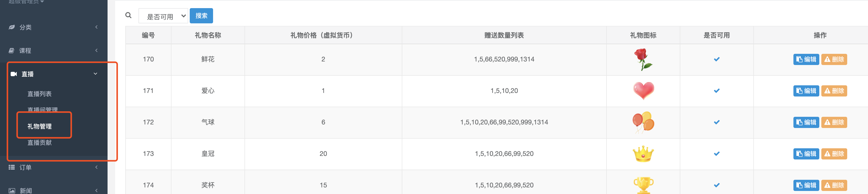This screenshot has height=194, width=868.
Task: Open 直播列表 submenu item
Action: click(39, 94)
